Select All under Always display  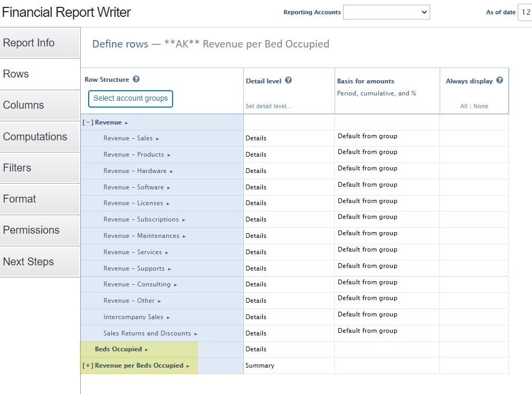click(463, 106)
